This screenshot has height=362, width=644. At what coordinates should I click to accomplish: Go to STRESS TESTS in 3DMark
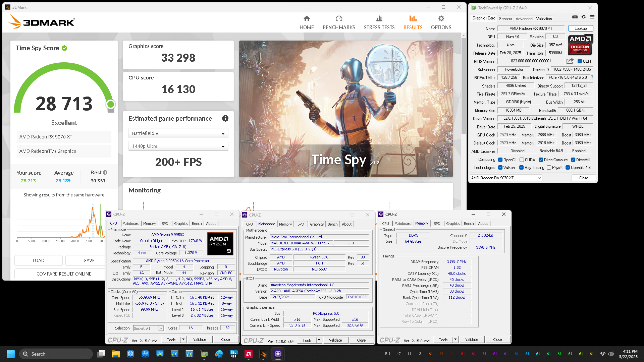379,22
